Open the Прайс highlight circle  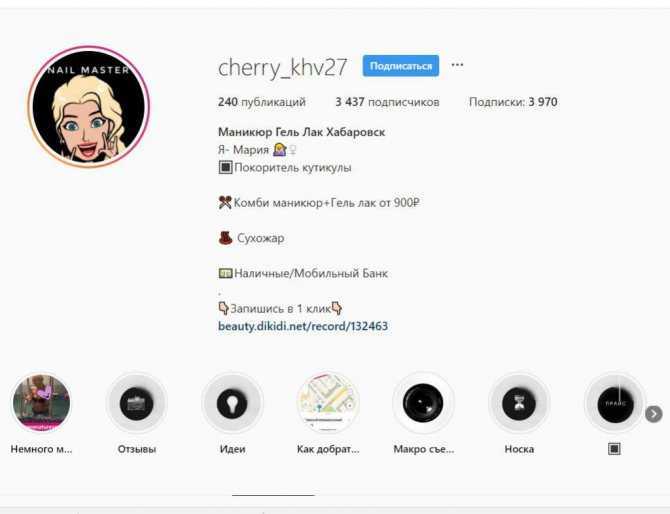(614, 403)
